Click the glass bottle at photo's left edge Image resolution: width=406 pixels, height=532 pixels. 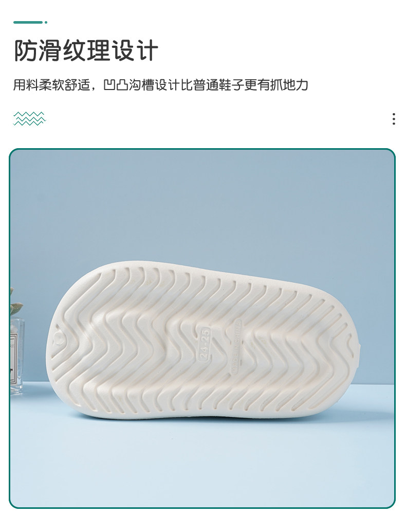click(x=16, y=356)
